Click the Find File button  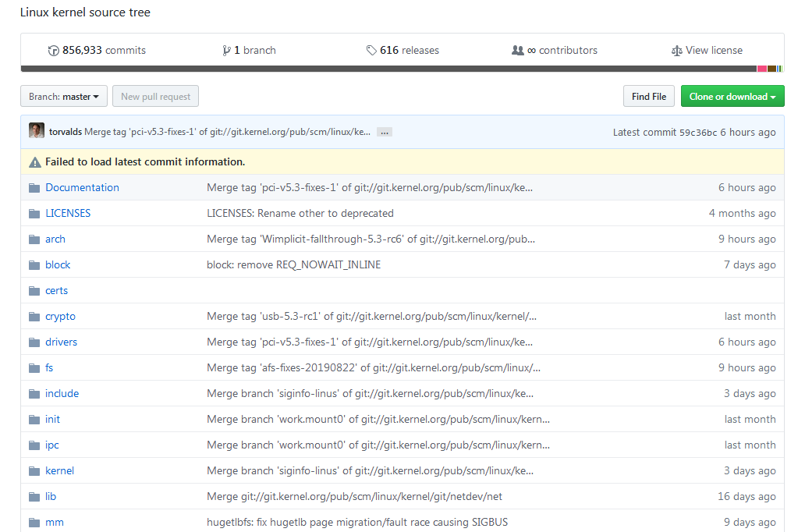pyautogui.click(x=649, y=96)
